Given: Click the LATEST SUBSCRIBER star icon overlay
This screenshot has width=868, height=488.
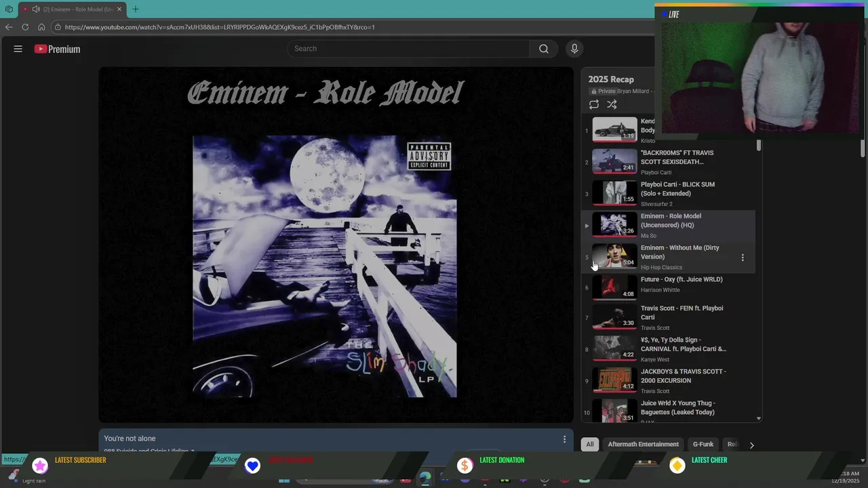Looking at the screenshot, I should tap(41, 466).
